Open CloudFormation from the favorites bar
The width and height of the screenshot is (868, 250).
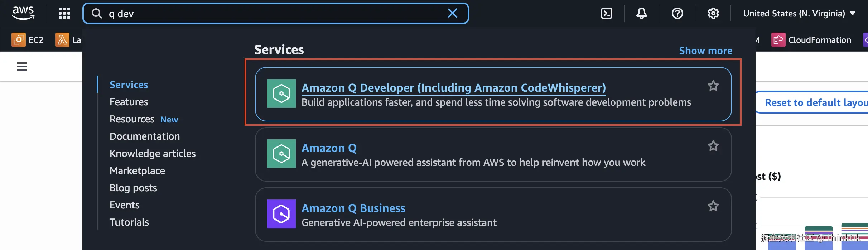click(812, 40)
